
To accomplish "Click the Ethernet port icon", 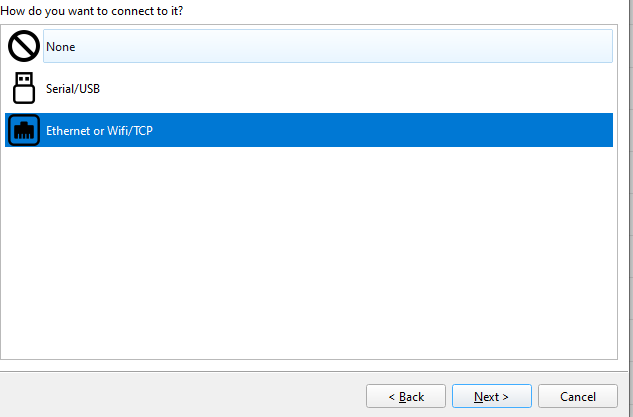I will tap(24, 130).
